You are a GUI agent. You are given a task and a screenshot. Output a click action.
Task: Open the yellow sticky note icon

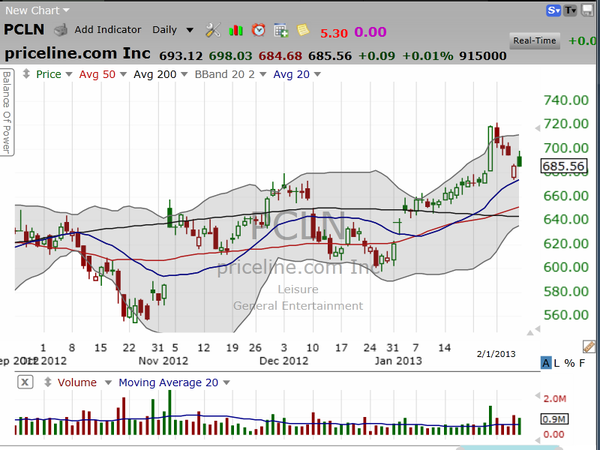[303, 30]
